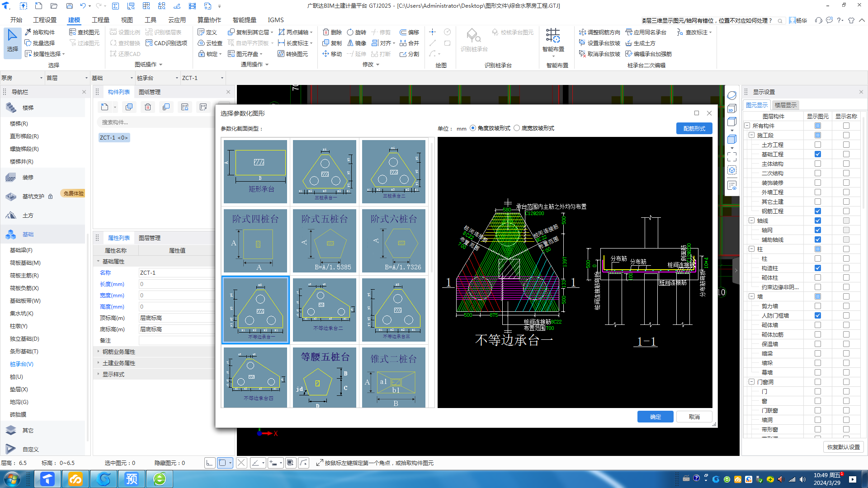Click 编辑承台加强筋
868x488 pixels.
(648, 54)
